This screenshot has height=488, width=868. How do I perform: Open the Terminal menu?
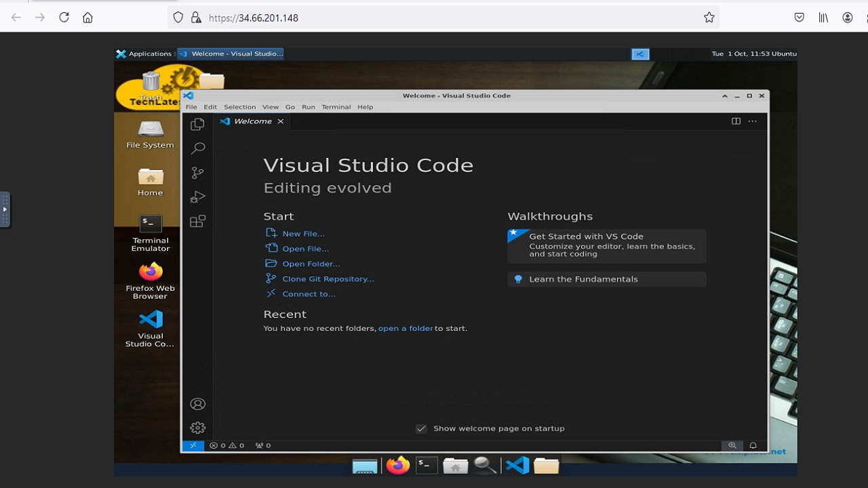pyautogui.click(x=336, y=107)
